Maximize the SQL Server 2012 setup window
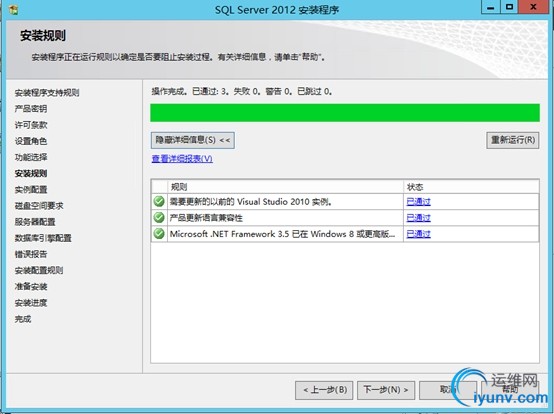Viewport: 554px width, 414px height. pyautogui.click(x=509, y=7)
